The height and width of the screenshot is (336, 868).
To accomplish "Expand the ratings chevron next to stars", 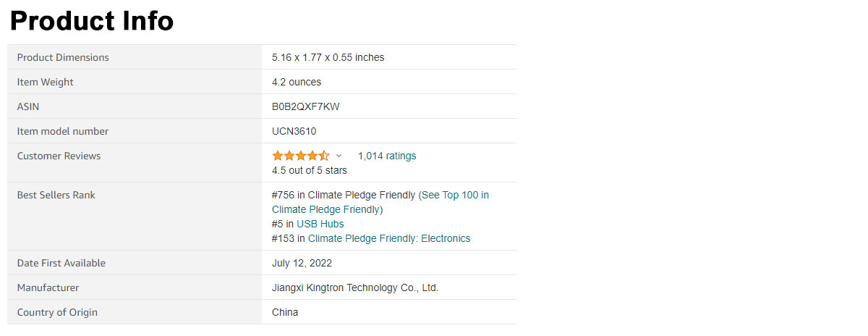I will (x=339, y=156).
